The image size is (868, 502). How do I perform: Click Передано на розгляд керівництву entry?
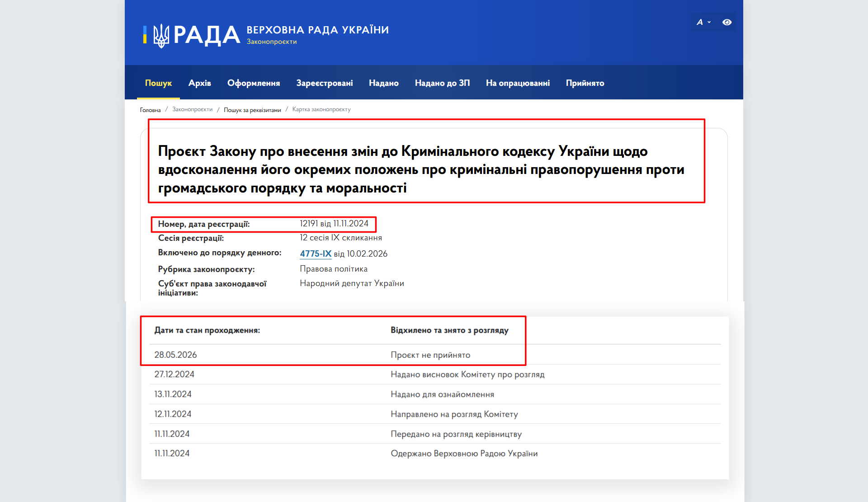[456, 434]
